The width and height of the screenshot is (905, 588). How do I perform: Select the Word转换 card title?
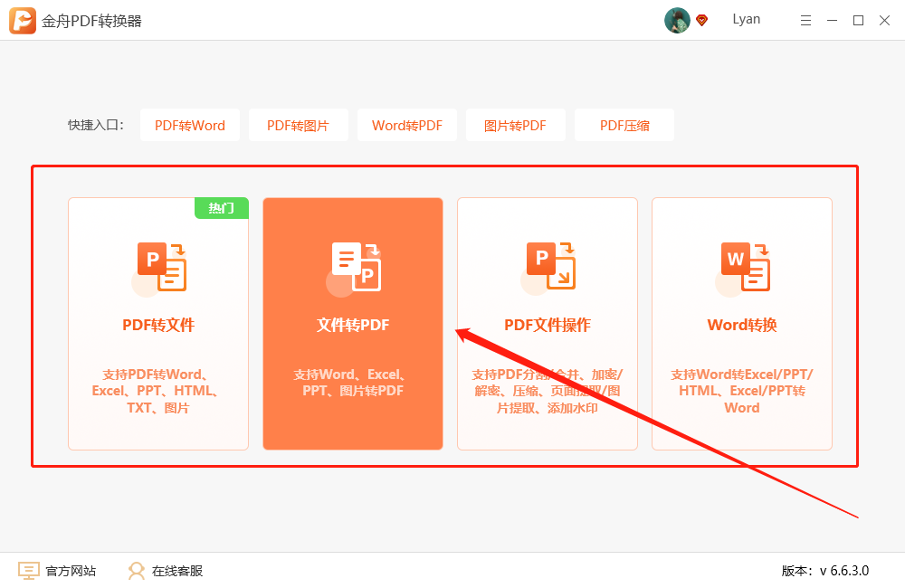pos(742,325)
